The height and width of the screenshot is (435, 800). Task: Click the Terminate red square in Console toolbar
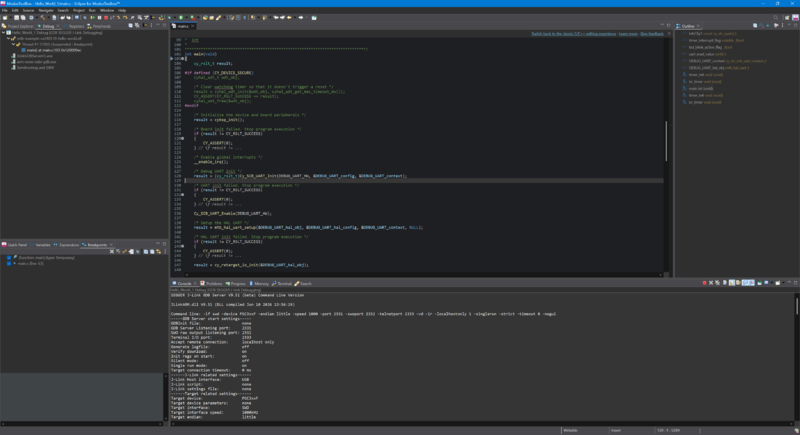[705, 283]
